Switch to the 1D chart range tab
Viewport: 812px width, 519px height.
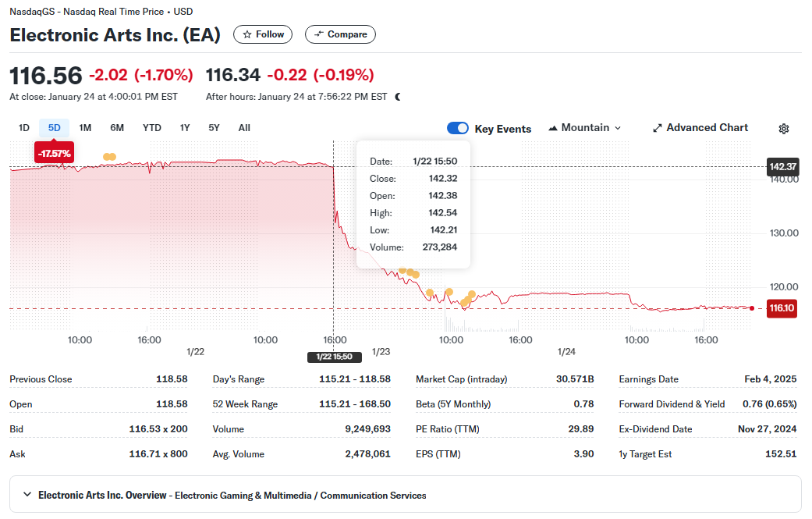pos(23,127)
